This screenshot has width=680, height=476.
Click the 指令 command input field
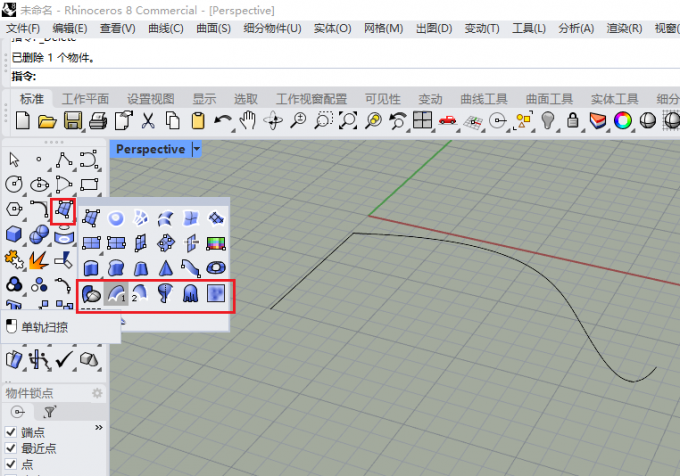[x=345, y=77]
